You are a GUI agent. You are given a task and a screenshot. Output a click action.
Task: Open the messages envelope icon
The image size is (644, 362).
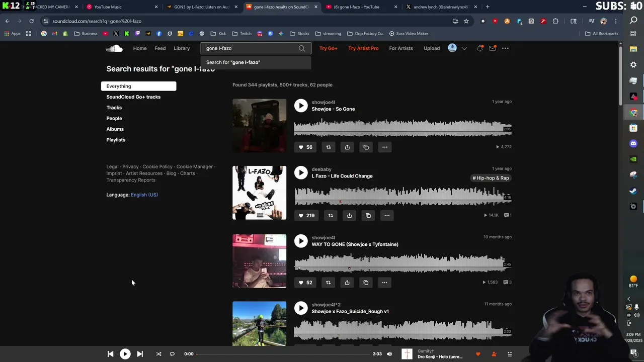click(493, 48)
